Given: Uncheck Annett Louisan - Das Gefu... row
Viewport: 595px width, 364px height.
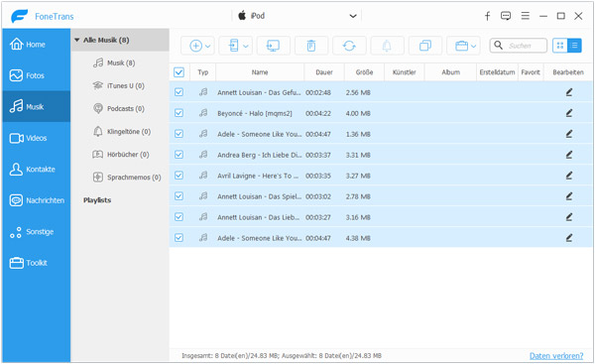Looking at the screenshot, I should tap(178, 92).
